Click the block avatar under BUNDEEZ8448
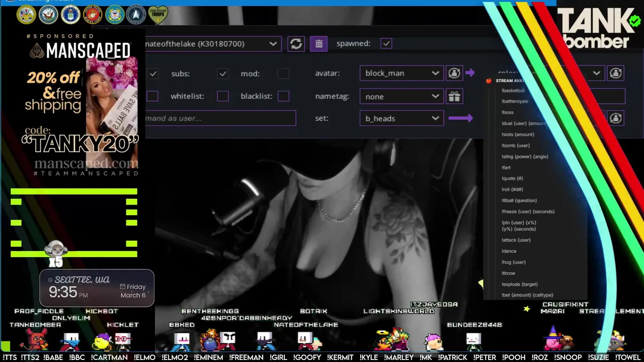The width and height of the screenshot is (644, 362). (473, 341)
